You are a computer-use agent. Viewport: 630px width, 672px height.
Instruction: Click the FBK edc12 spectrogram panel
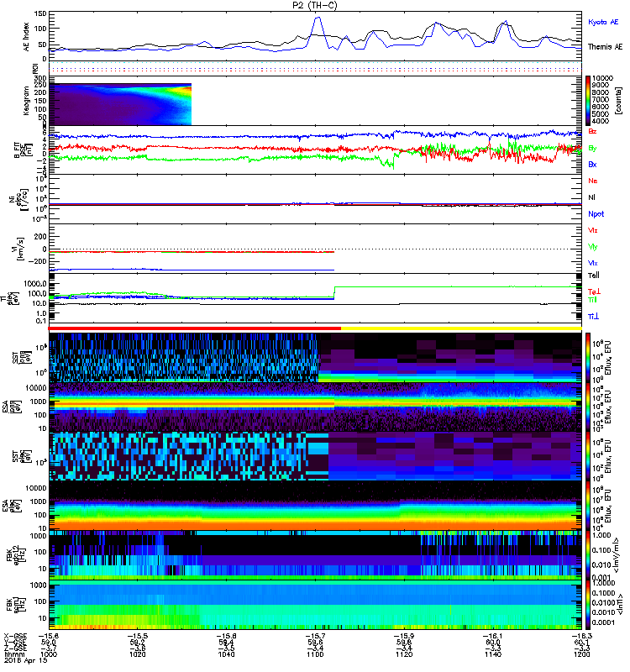pyautogui.click(x=316, y=555)
